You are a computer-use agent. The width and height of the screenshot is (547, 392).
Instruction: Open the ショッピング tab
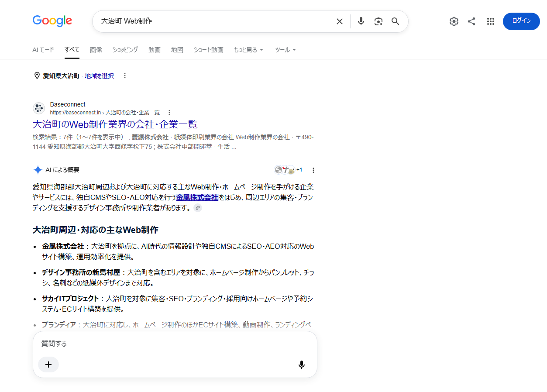125,50
